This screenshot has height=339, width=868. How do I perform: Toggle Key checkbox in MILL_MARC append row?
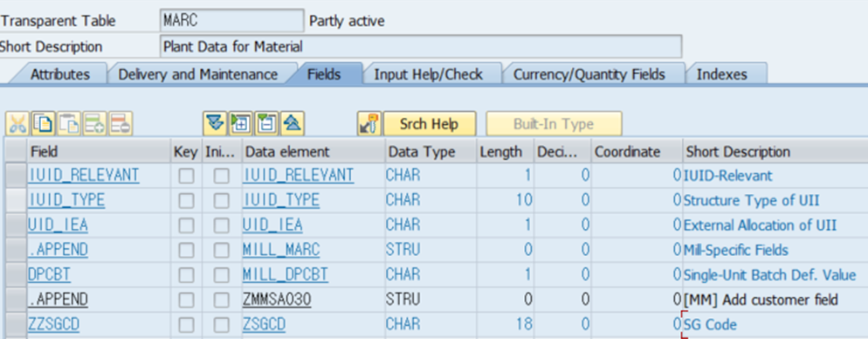click(x=186, y=251)
